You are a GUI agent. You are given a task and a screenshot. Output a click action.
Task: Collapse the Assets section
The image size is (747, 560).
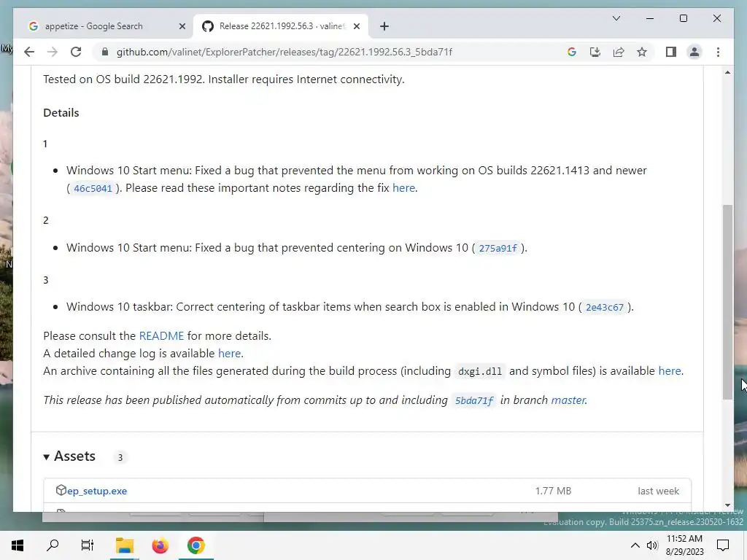[x=69, y=456]
